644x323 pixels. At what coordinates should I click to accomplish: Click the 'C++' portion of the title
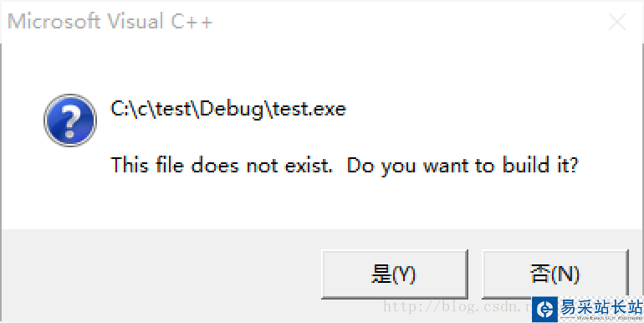192,22
